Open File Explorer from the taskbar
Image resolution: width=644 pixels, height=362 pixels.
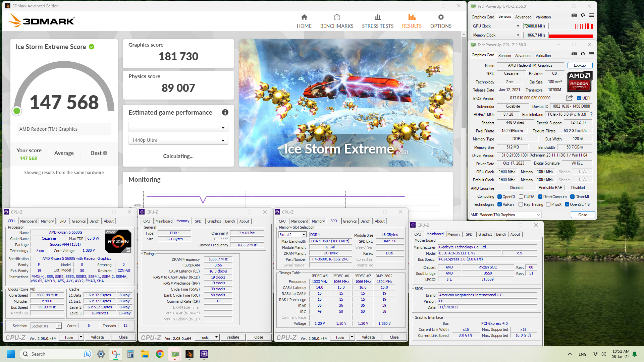(145, 354)
